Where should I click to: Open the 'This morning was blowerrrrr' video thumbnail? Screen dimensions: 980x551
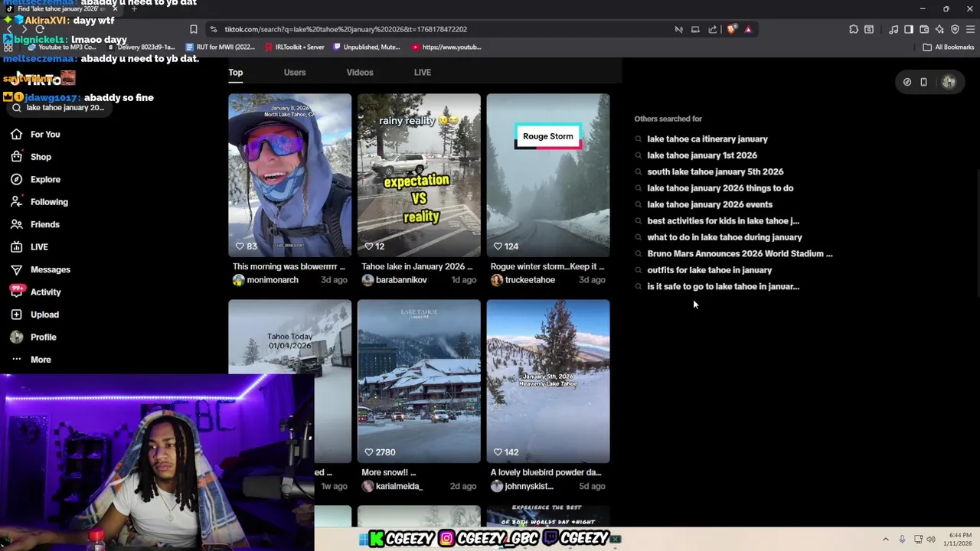tap(289, 175)
